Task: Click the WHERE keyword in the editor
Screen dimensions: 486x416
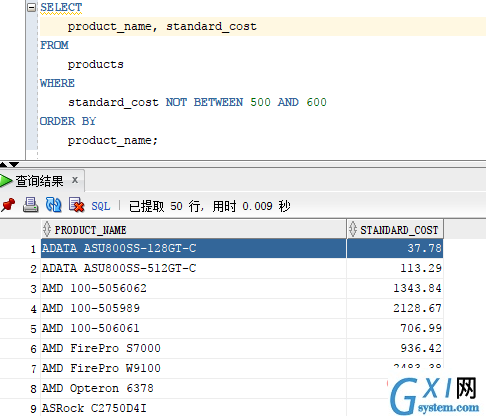Action: coord(57,83)
